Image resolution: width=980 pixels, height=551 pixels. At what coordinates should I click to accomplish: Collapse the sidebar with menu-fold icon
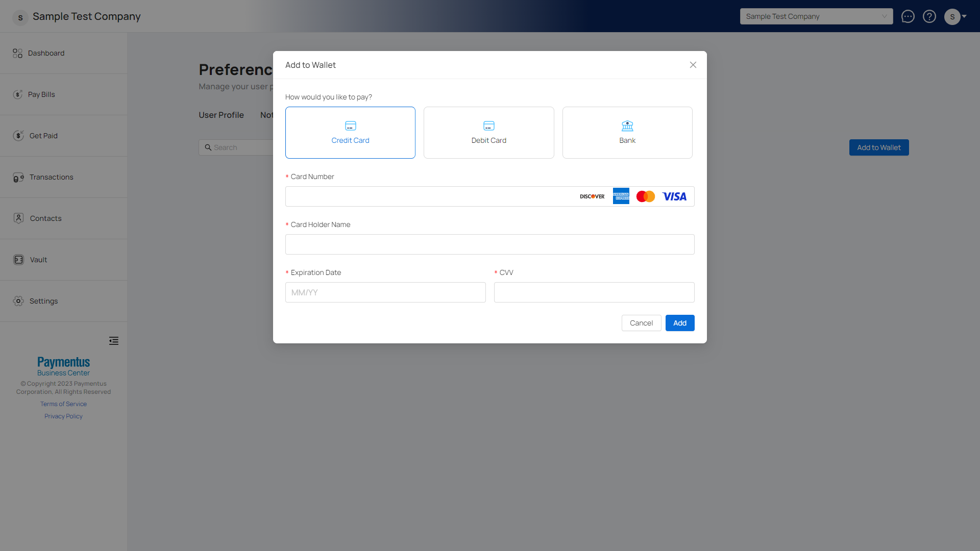tap(114, 341)
